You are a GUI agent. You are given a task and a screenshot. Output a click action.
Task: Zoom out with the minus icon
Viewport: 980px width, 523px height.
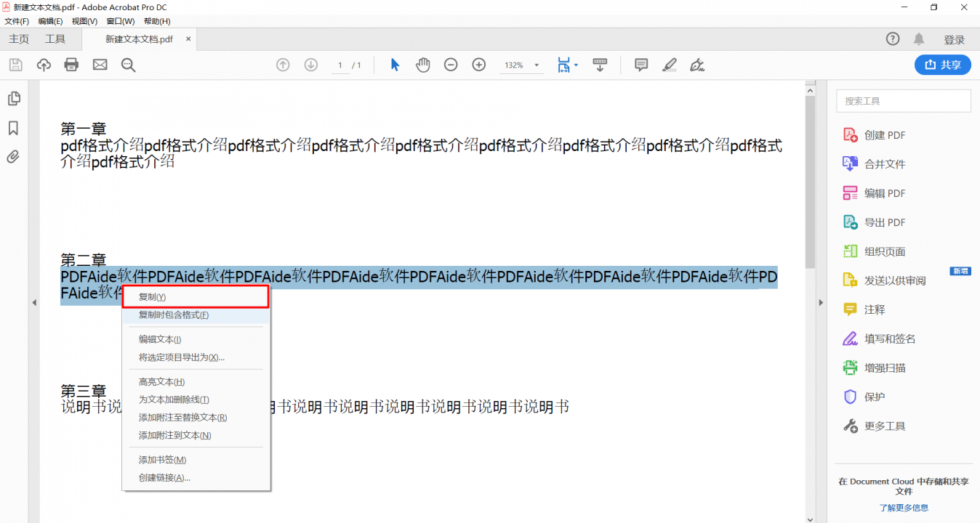click(451, 65)
